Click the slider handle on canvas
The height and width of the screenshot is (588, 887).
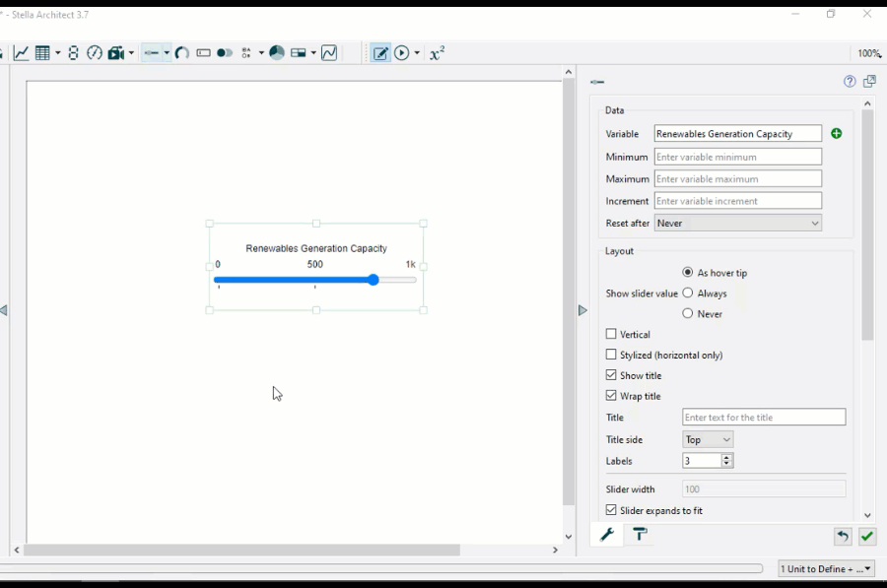pyautogui.click(x=373, y=280)
